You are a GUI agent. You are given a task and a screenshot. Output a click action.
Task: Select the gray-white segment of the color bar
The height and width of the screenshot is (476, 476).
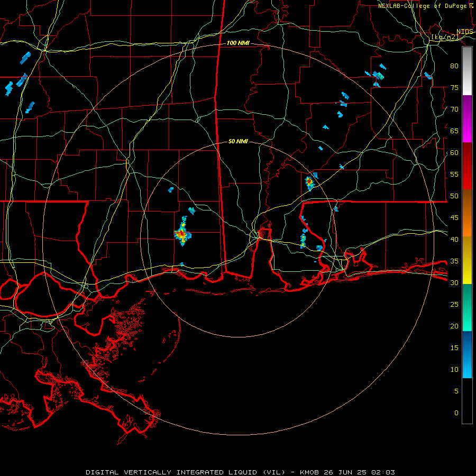click(467, 71)
